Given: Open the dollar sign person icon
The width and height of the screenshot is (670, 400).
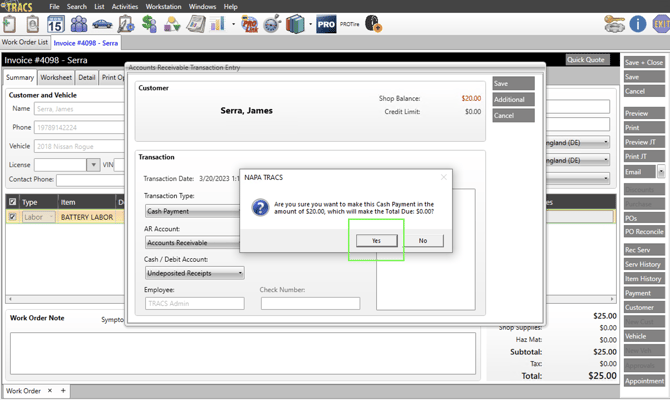Looking at the screenshot, I should (149, 24).
